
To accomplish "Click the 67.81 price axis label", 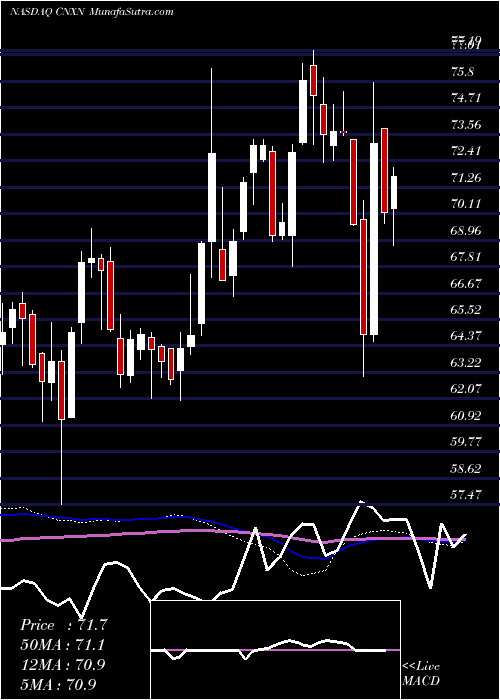I will 466,257.
